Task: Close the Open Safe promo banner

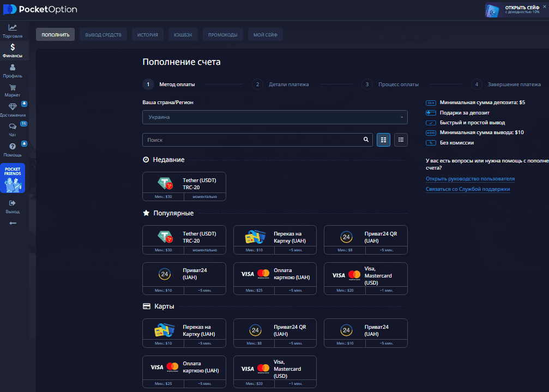Action: pyautogui.click(x=545, y=7)
